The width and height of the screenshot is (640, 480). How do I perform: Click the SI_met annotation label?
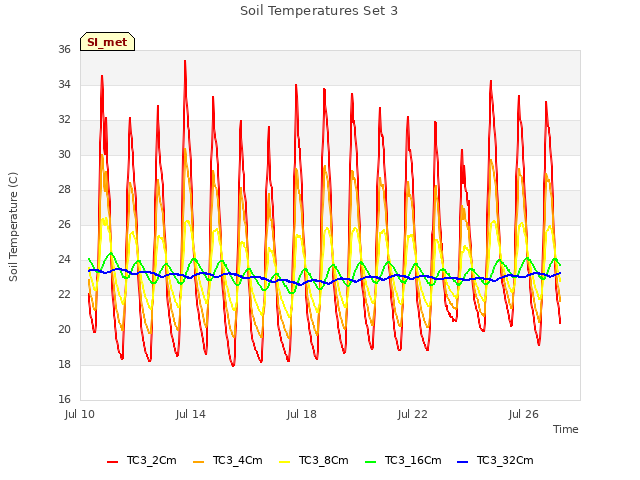(107, 42)
